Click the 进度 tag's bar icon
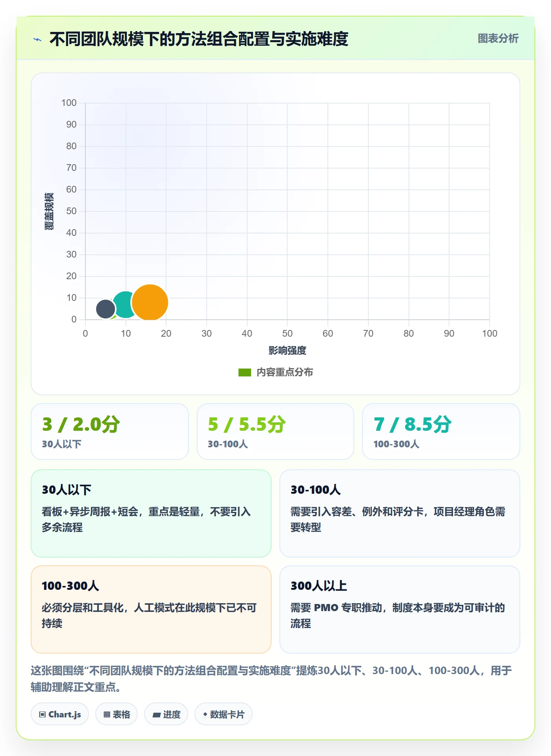 click(x=156, y=715)
